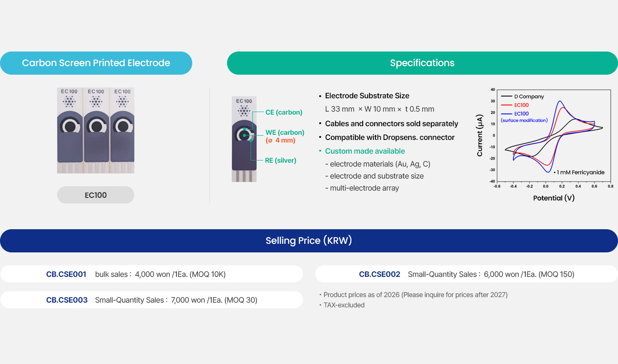Viewport: 618px width, 364px height.
Task: Click the CB.CSE003 product code
Action: (67, 300)
